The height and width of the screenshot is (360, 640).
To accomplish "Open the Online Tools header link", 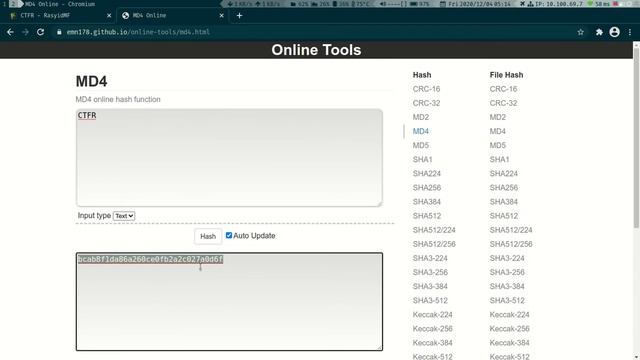I will click(316, 50).
